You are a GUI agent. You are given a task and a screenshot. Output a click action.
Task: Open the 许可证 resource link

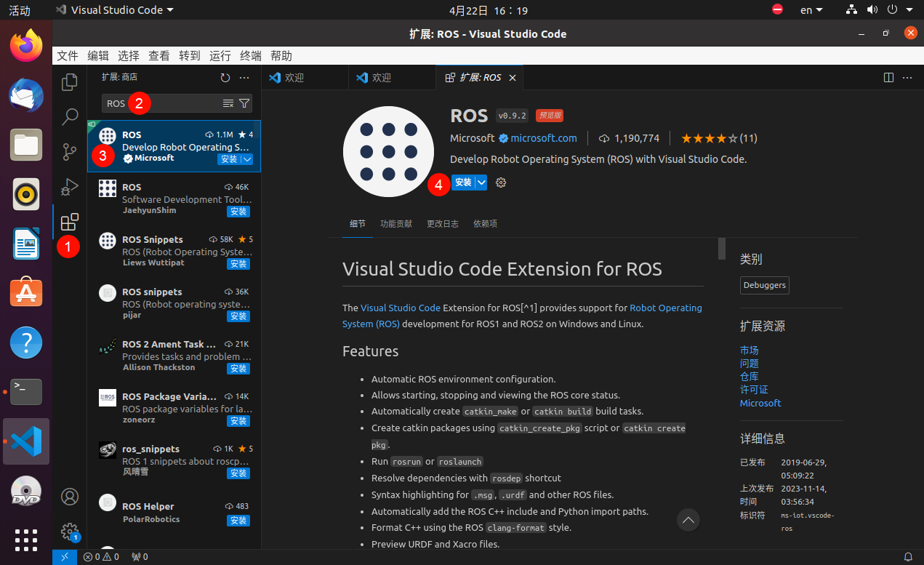click(754, 390)
